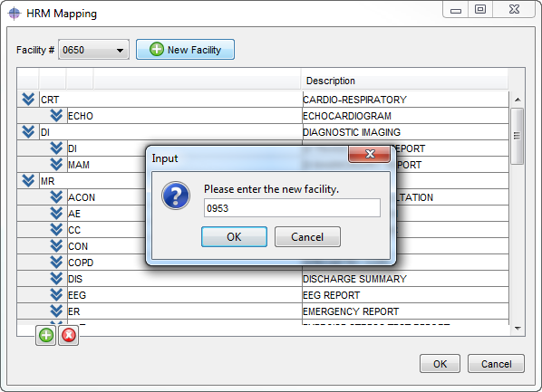Close the Input dialog with red X

tap(370, 154)
